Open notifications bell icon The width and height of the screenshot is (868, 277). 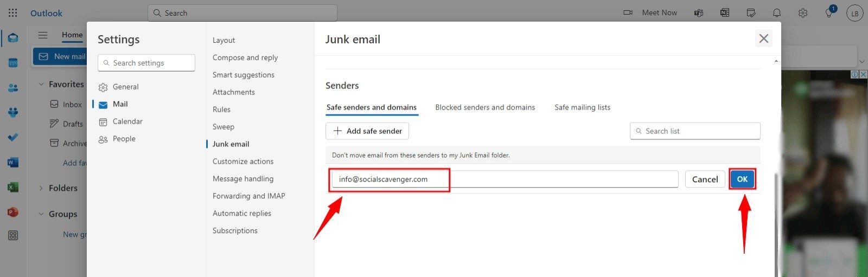click(777, 12)
